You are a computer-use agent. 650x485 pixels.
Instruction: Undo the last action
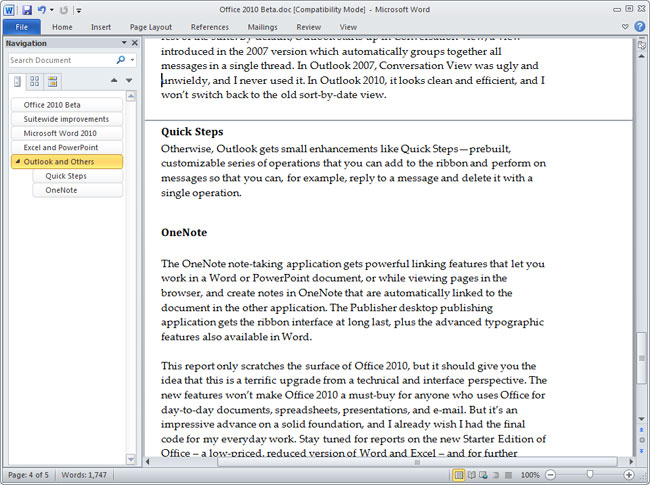pyautogui.click(x=41, y=10)
